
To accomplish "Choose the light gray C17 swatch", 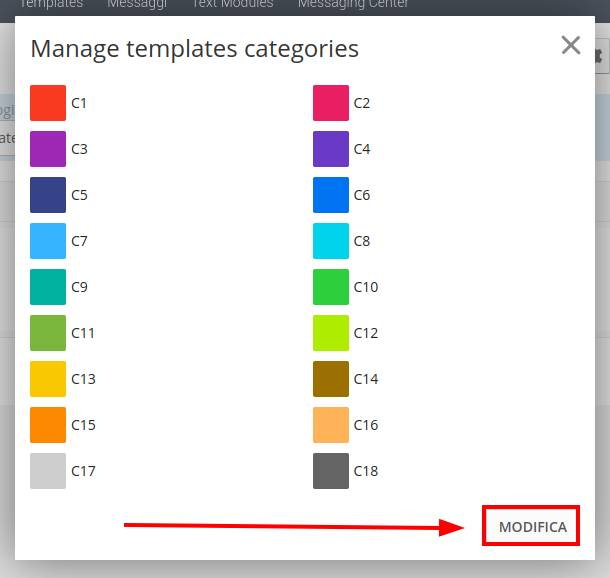I will click(48, 471).
